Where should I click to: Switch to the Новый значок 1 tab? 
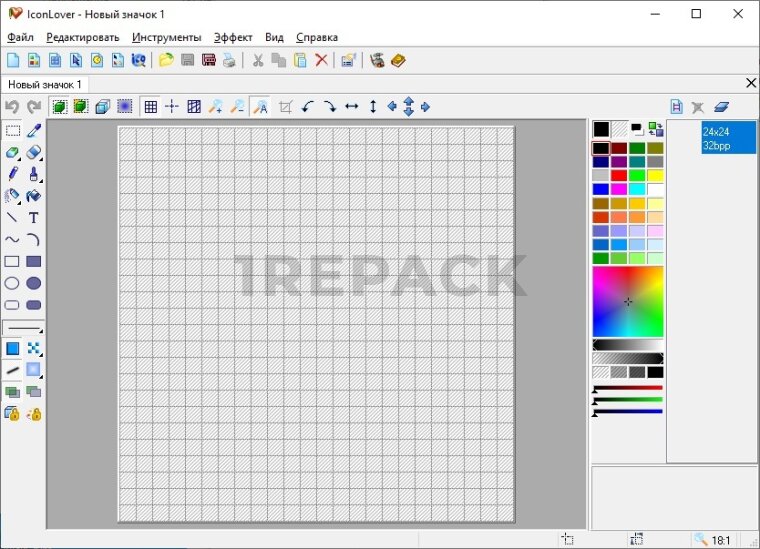pos(45,85)
